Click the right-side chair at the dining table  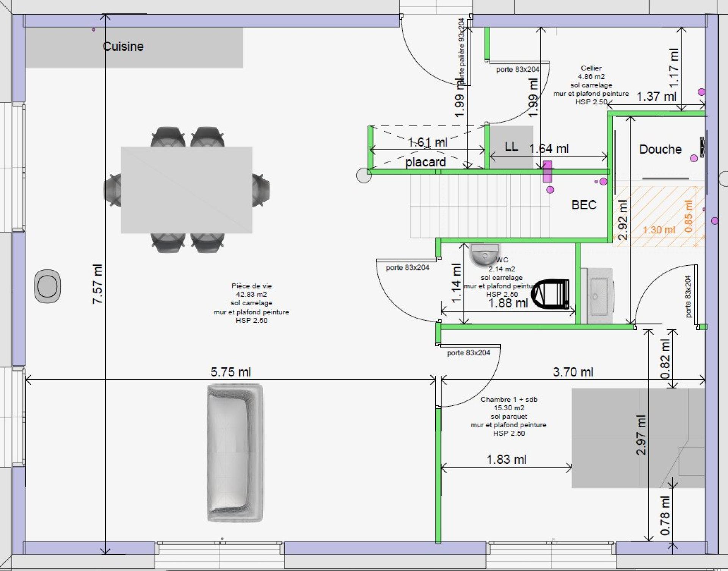point(262,190)
